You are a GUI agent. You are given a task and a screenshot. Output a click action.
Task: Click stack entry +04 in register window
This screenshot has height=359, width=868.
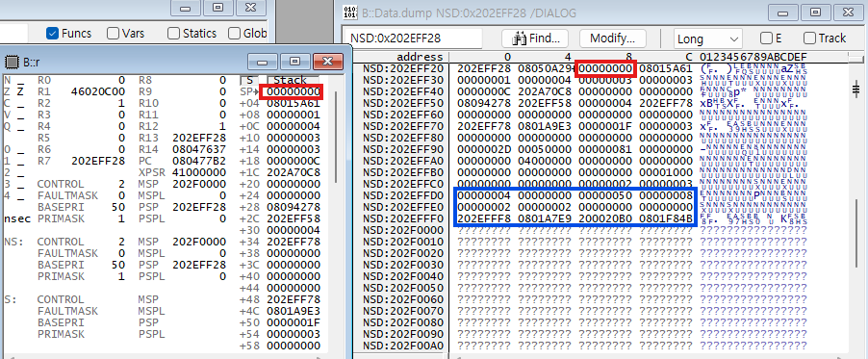(248, 103)
